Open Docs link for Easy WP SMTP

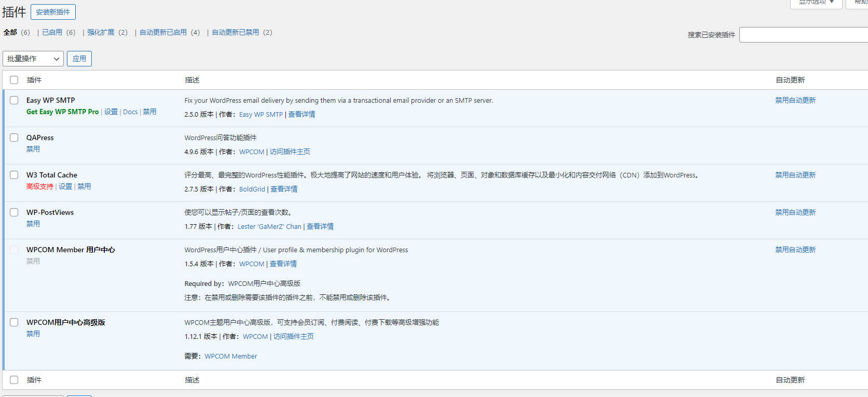130,112
